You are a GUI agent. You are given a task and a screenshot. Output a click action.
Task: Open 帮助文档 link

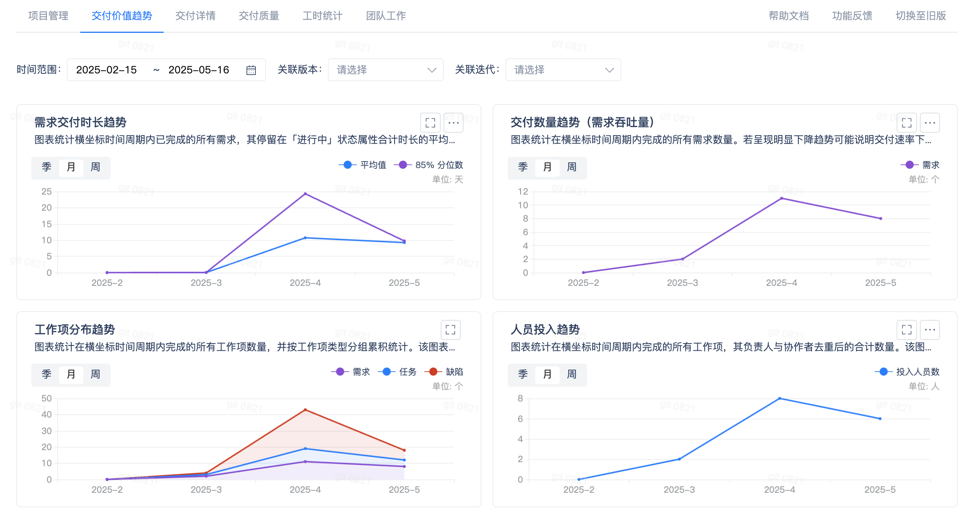pyautogui.click(x=789, y=16)
